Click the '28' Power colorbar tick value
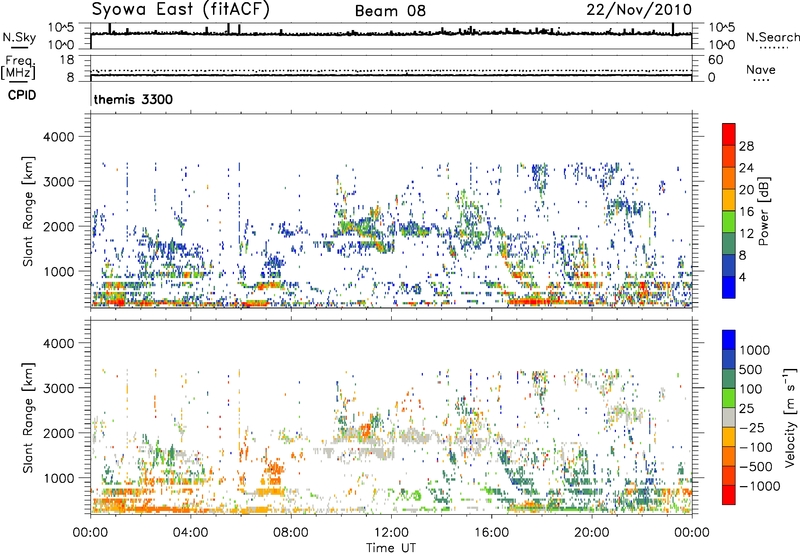The height and width of the screenshot is (554, 800). [746, 146]
